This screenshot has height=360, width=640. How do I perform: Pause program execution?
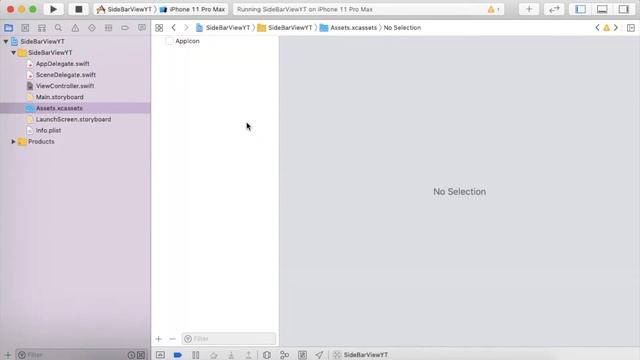[x=196, y=355]
